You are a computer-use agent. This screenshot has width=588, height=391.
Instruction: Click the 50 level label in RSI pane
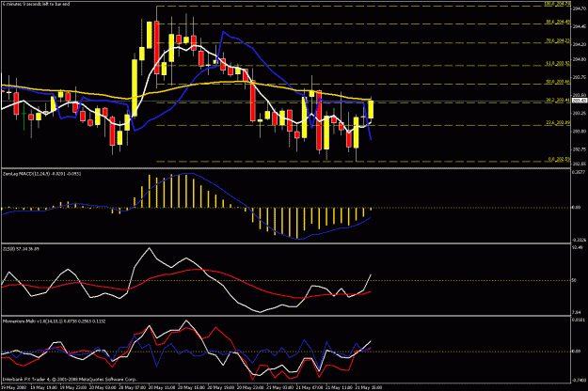(x=574, y=280)
